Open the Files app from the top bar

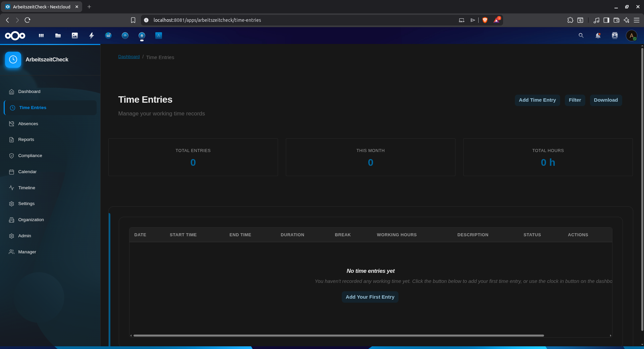pyautogui.click(x=58, y=36)
